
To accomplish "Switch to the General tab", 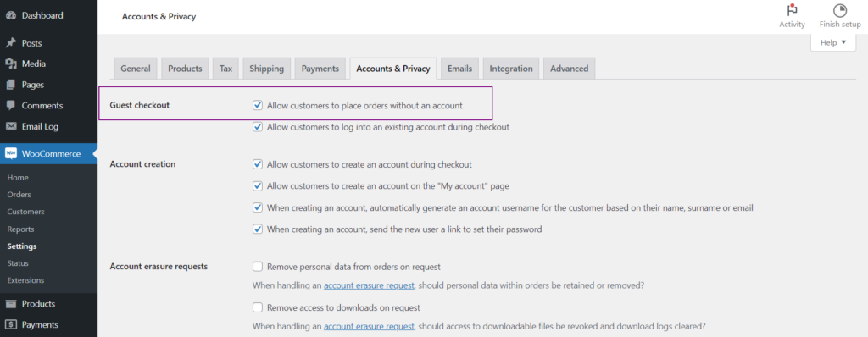I will pyautogui.click(x=136, y=69).
